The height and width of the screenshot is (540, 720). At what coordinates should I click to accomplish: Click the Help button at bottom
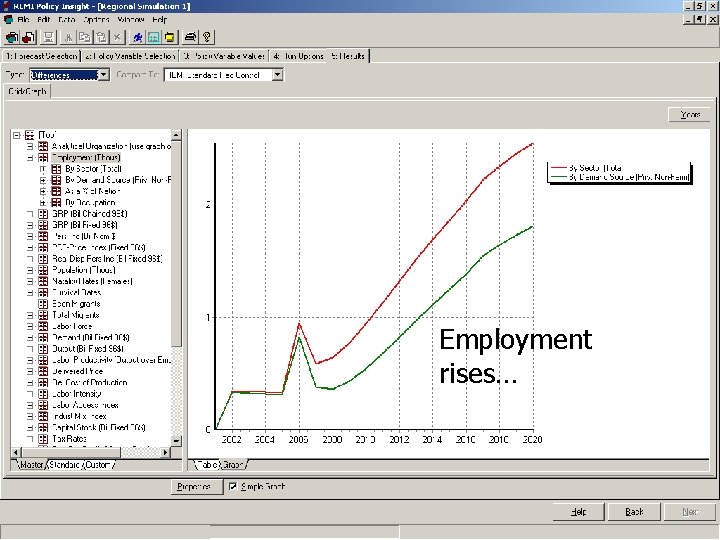point(578,512)
